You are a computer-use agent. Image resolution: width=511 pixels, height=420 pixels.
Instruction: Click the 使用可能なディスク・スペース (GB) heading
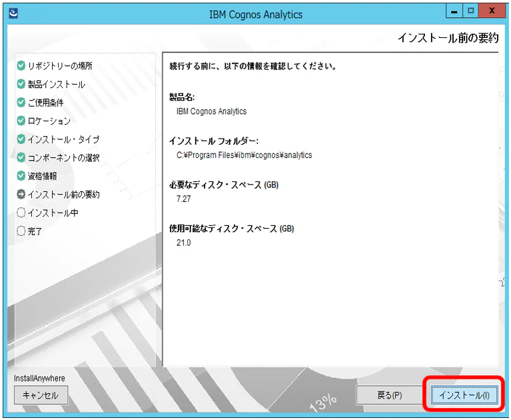click(232, 229)
